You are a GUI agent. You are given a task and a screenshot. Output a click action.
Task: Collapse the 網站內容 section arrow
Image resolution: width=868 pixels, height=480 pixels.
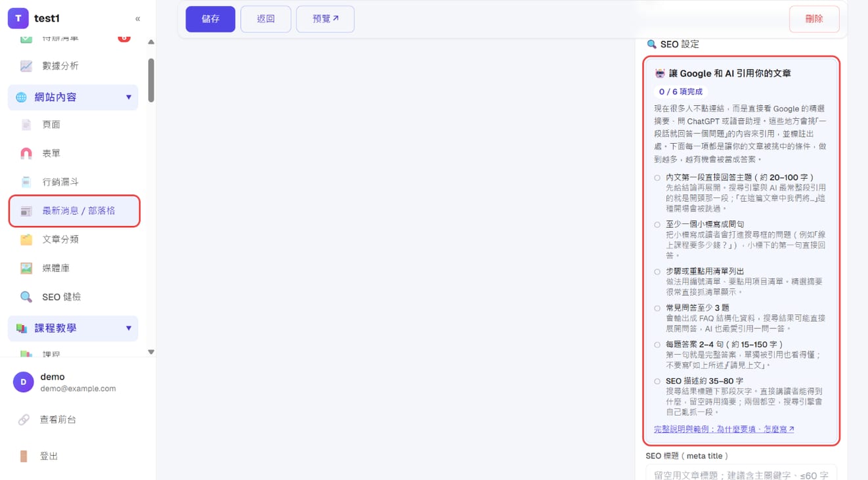[129, 97]
